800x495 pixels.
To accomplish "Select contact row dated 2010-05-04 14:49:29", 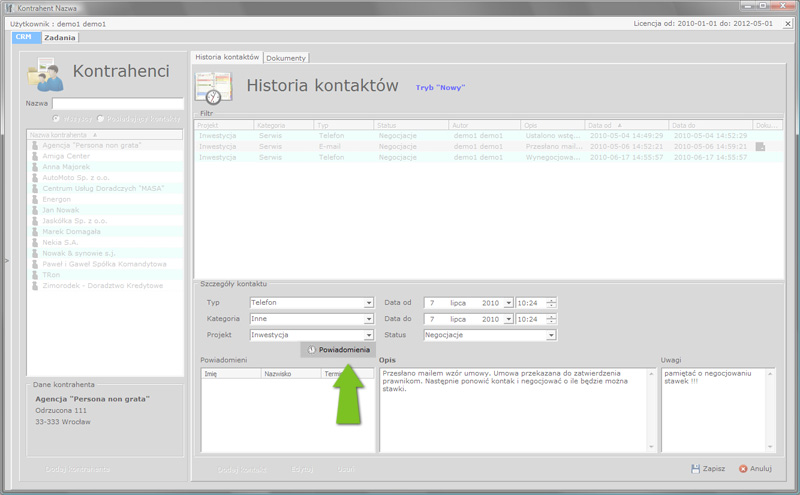I will 489,136.
